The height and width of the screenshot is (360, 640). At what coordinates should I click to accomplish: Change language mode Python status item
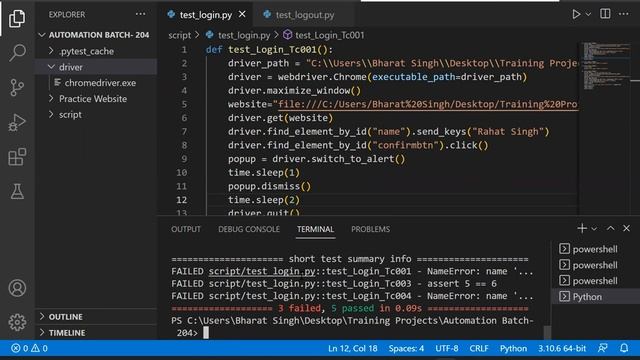tap(513, 349)
